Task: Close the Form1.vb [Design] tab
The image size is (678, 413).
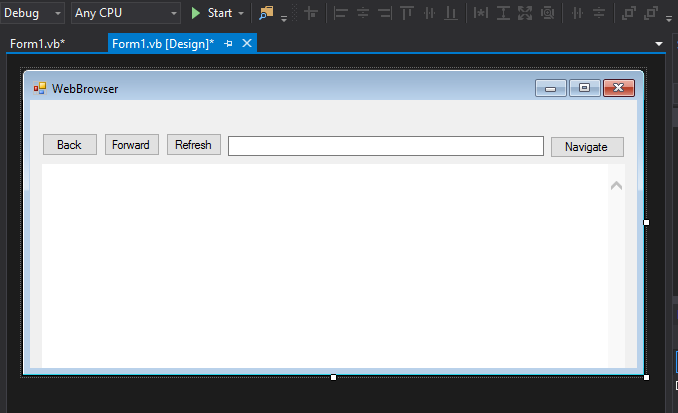Action: coord(247,43)
